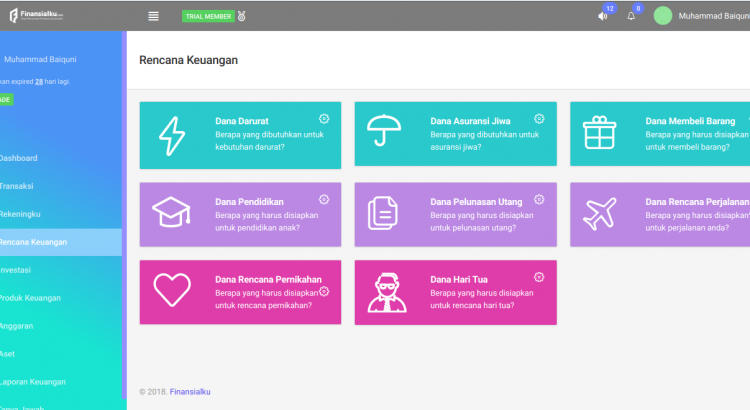
Task: Click the elderly man icon on Dana Hari Tua
Action: 387,293
